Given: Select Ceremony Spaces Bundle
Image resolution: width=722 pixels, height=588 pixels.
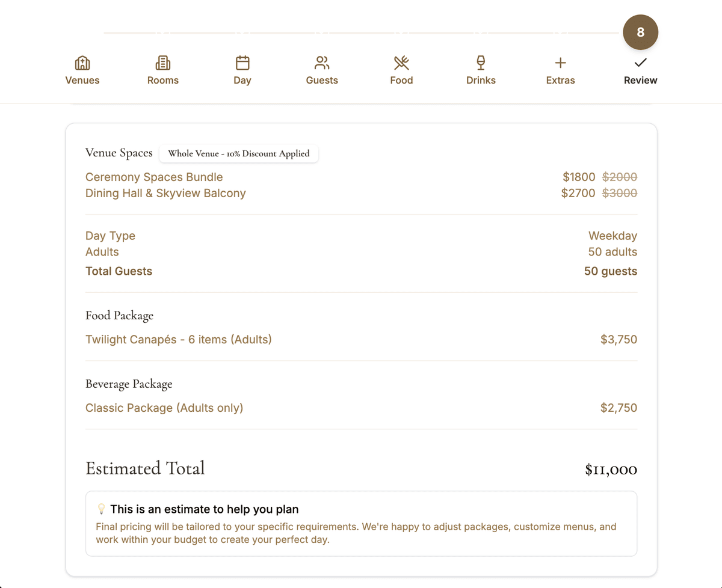Looking at the screenshot, I should (154, 177).
